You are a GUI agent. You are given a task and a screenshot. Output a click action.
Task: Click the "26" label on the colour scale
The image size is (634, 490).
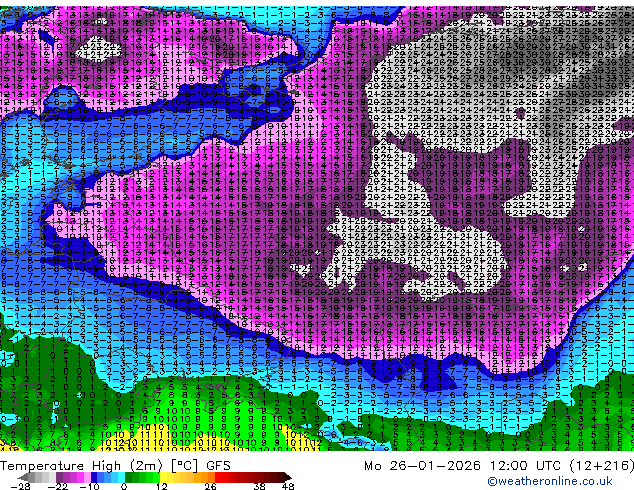click(x=210, y=486)
